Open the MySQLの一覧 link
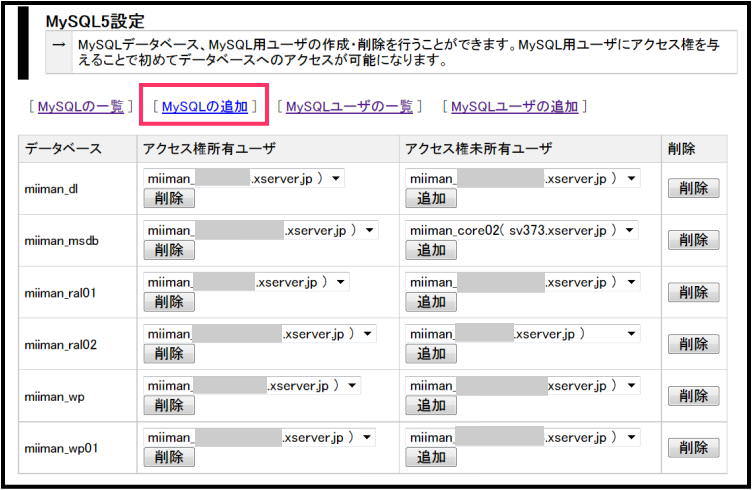 (81, 106)
